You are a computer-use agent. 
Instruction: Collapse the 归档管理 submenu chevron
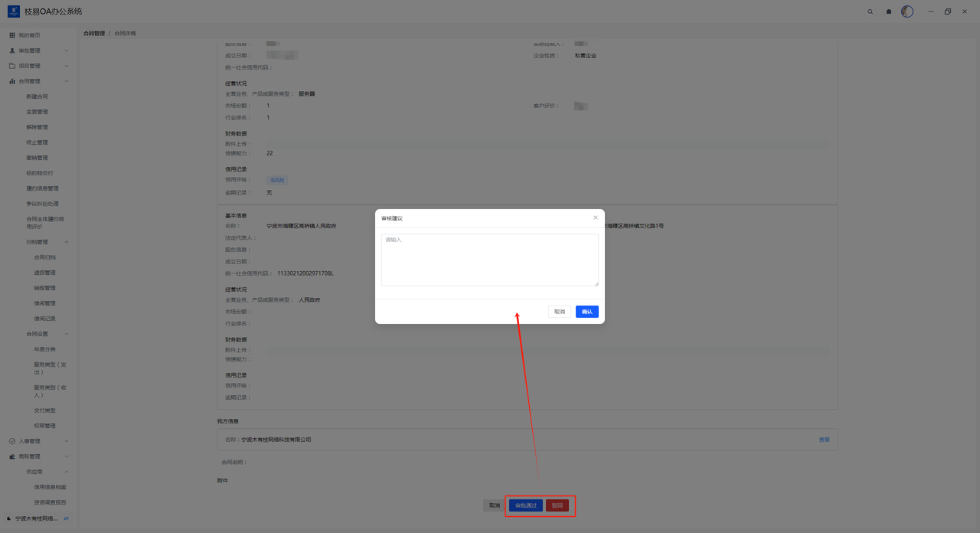coord(67,242)
